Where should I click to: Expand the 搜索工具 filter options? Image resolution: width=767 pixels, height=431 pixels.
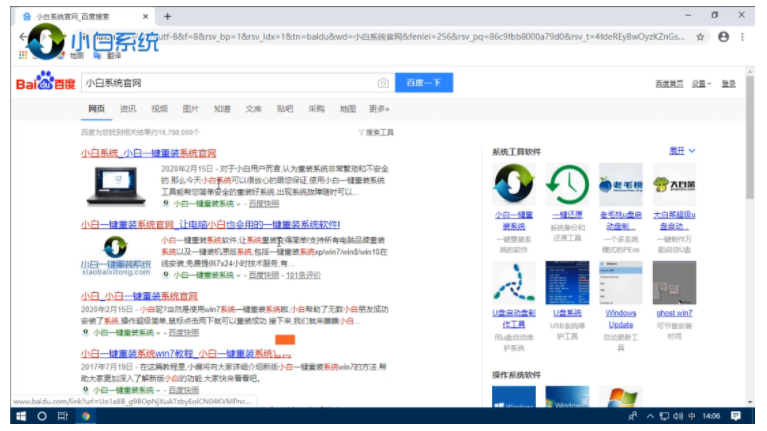point(376,132)
